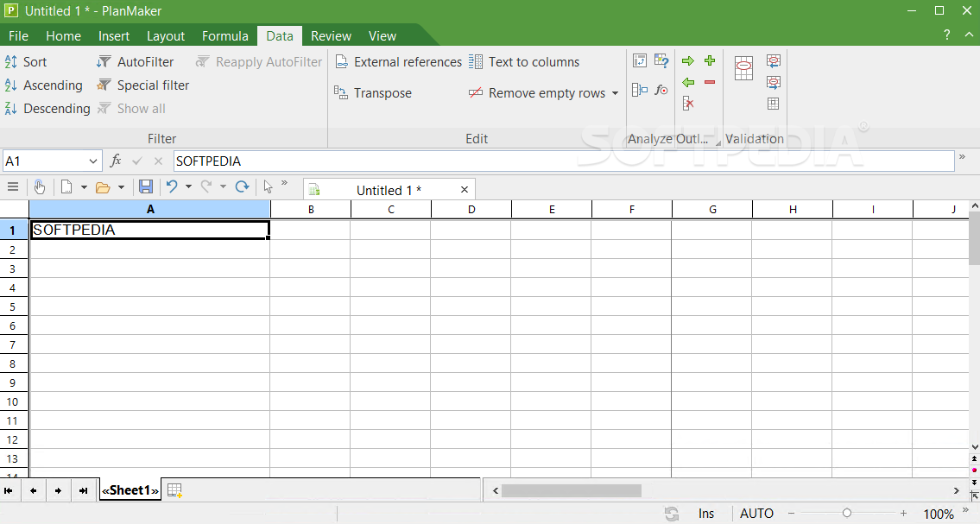Jump to last sheet tab arrow
Screen dimensions: 980x524
pyautogui.click(x=83, y=491)
